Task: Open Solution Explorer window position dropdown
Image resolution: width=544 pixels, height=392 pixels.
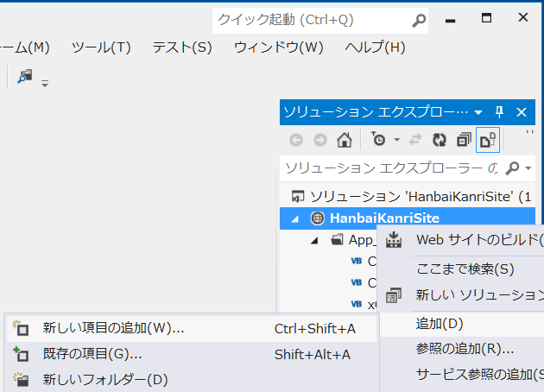Action: pyautogui.click(x=478, y=112)
